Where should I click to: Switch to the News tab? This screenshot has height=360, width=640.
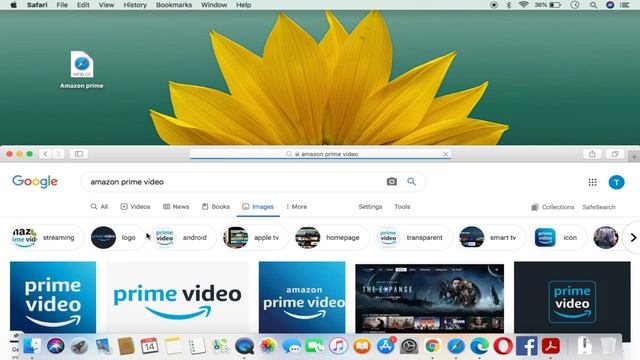[176, 207]
